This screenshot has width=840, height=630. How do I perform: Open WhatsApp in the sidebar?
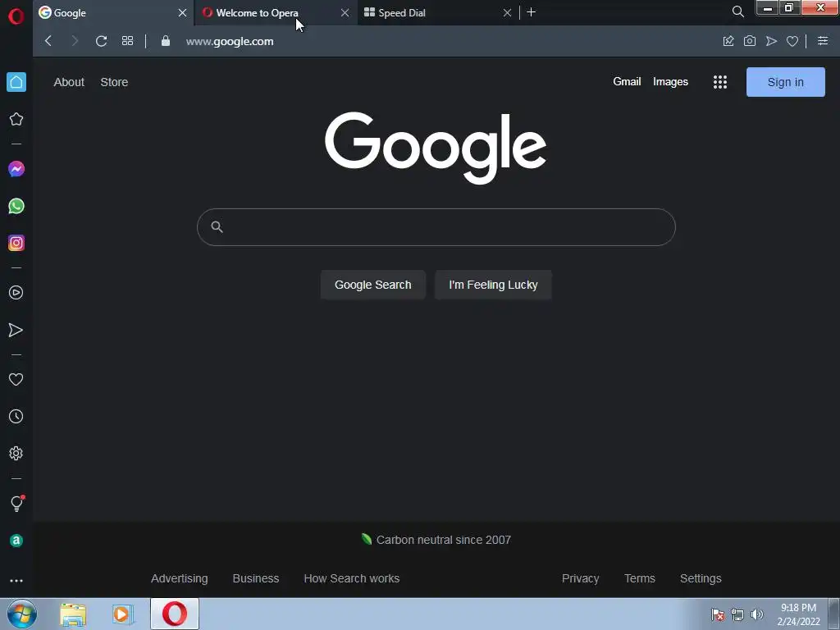[x=16, y=206]
